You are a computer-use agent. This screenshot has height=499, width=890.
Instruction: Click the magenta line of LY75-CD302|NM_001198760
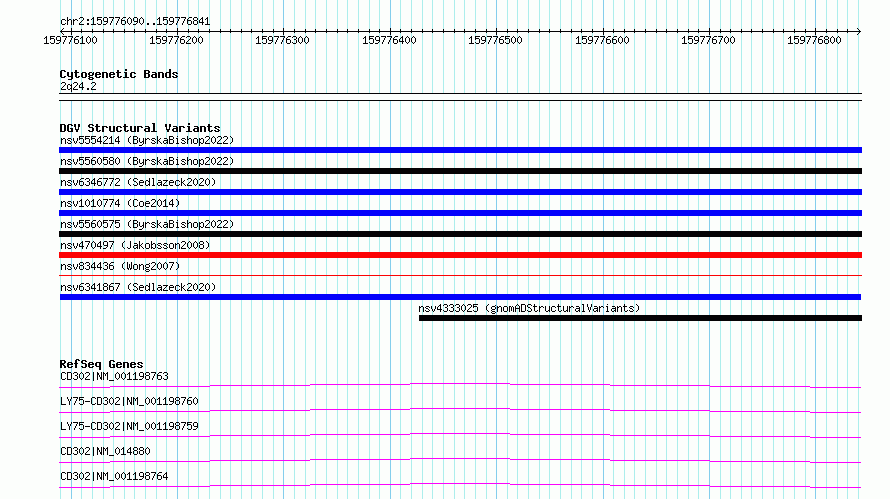pos(460,410)
